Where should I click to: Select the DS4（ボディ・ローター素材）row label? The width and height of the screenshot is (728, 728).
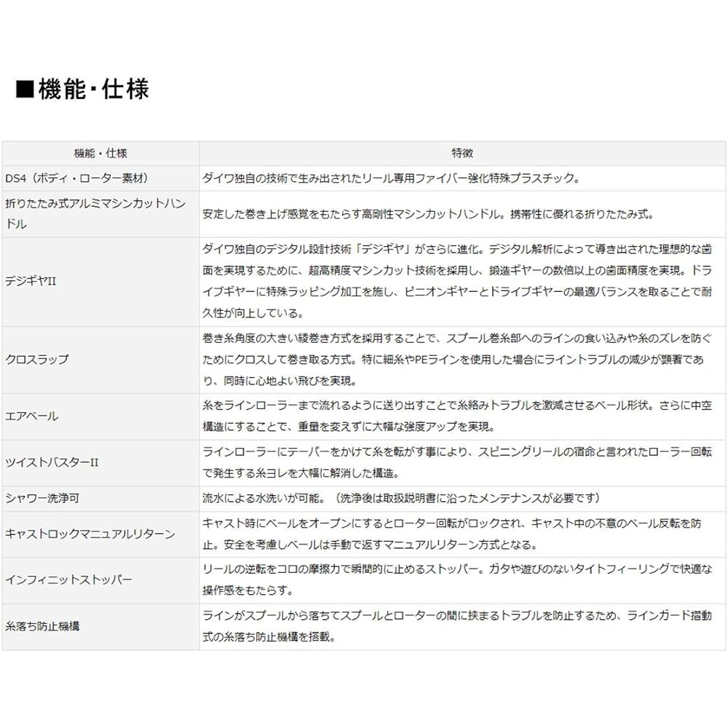click(77, 178)
